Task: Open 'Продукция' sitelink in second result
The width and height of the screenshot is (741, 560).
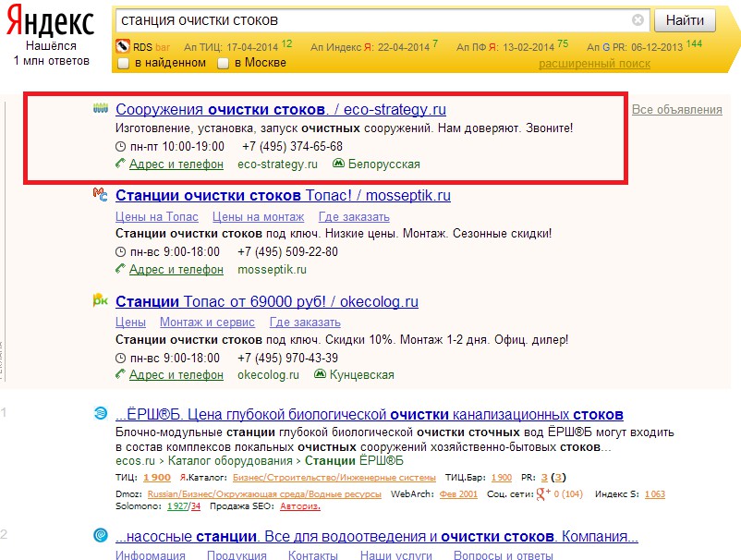Action: coord(237,554)
